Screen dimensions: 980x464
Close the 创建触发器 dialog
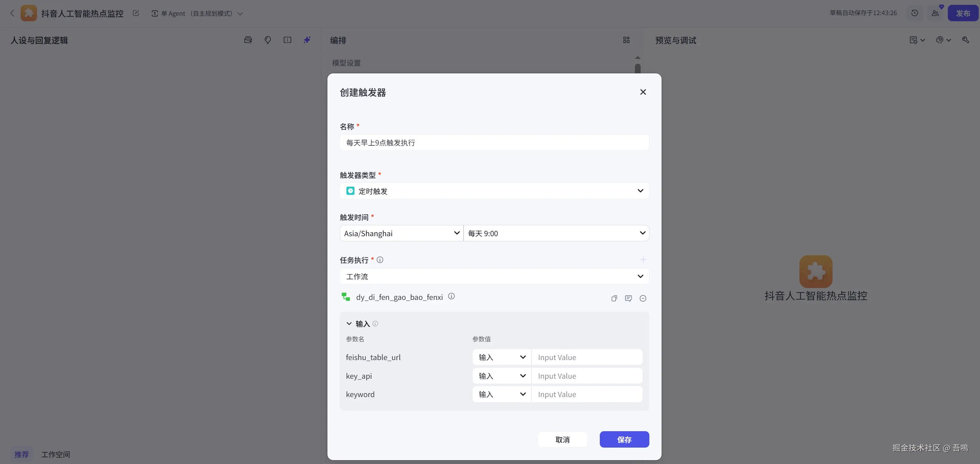pyautogui.click(x=643, y=92)
